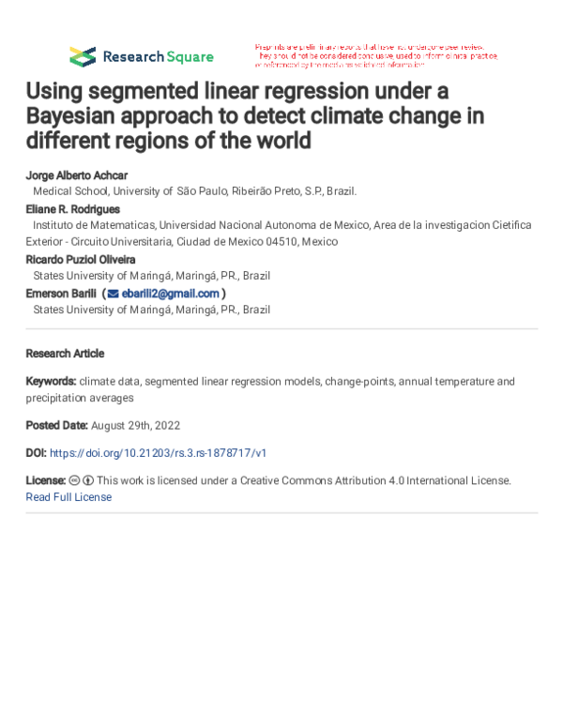
Task: Open the DOI link doi.org/10.21203/rs.3.rs-1878717/v1
Action: (x=158, y=452)
